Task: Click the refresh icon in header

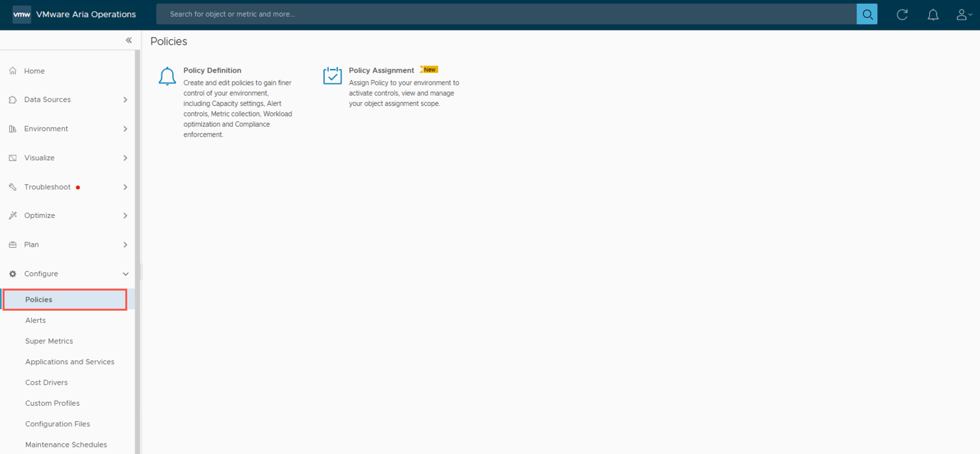Action: click(901, 15)
